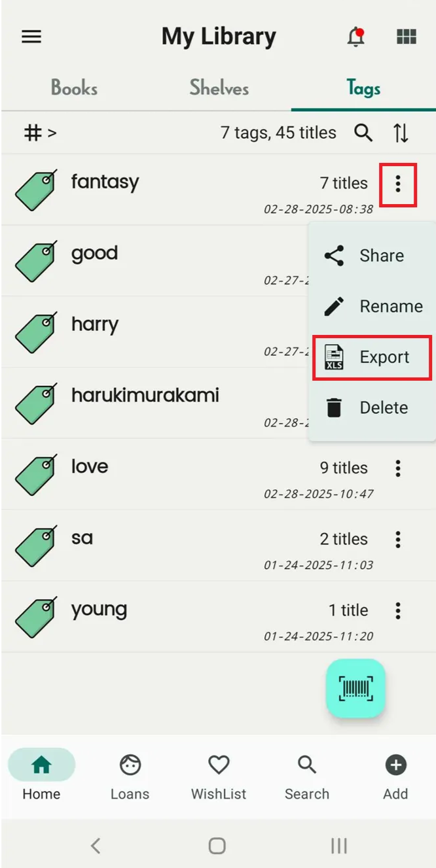Switch to the Books tab

click(74, 88)
